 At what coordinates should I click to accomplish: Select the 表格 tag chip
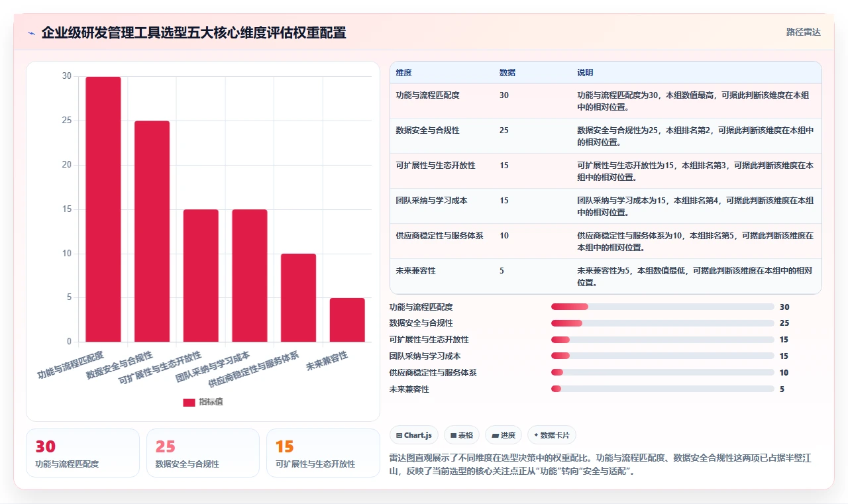tap(462, 435)
